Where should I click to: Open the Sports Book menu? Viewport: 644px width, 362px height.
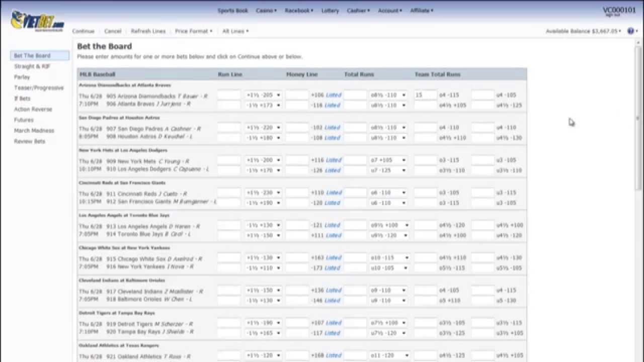coord(233,11)
